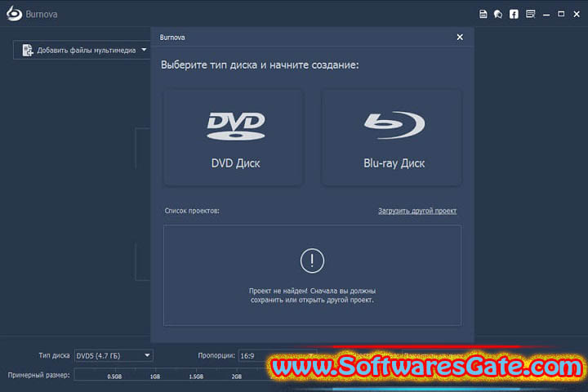The image size is (588, 392).
Task: Click the 0.5GB mark on size bar
Action: tap(114, 376)
